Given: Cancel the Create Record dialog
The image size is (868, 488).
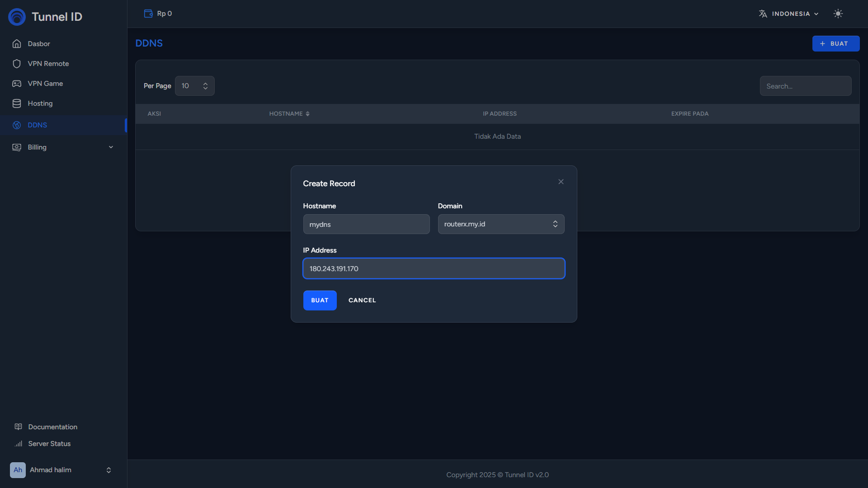Looking at the screenshot, I should pyautogui.click(x=362, y=300).
